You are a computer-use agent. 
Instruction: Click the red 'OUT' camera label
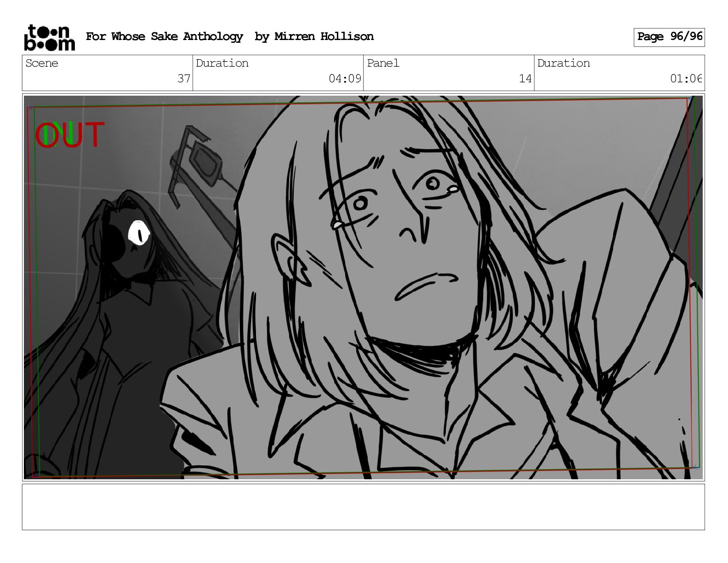(70, 135)
